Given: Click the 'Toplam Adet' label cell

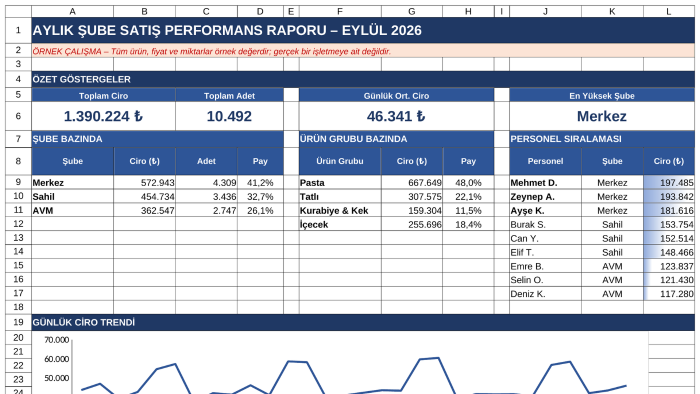Looking at the screenshot, I should click(x=229, y=95).
